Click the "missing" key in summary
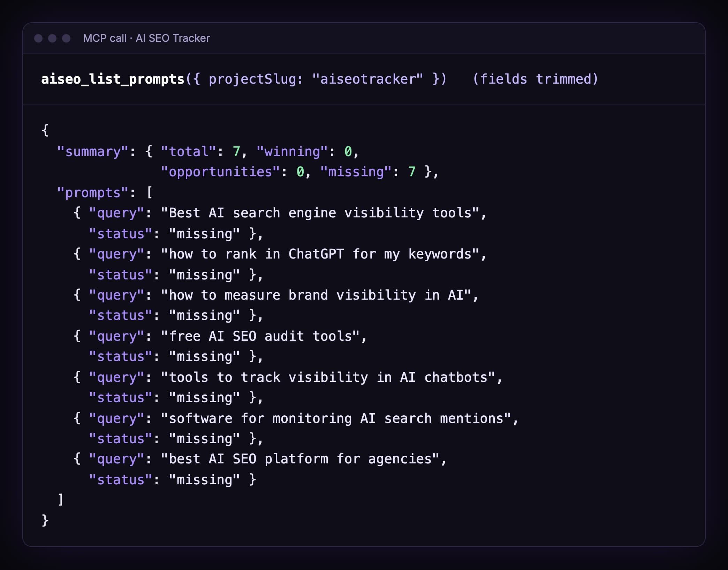This screenshot has width=728, height=570. [x=356, y=172]
